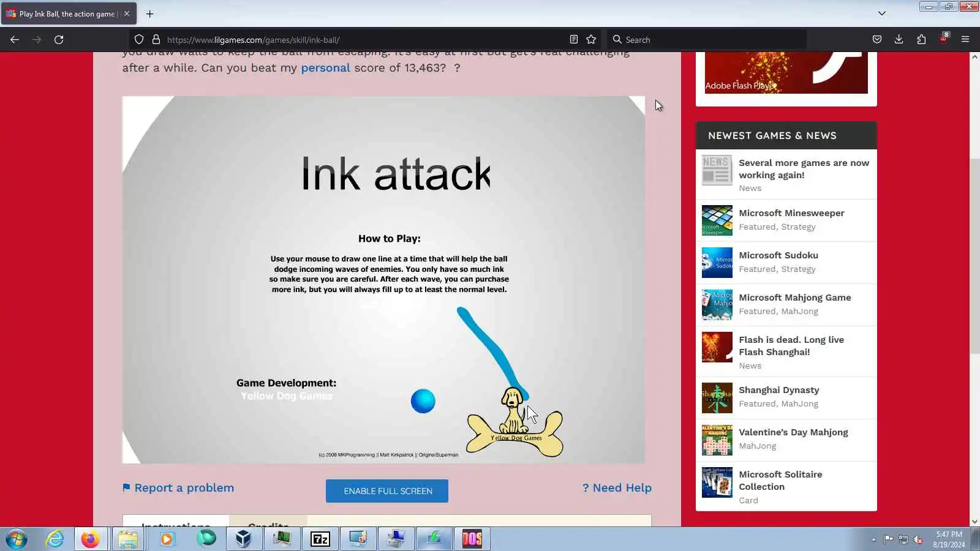
Task: Open DOS application taskbar icon
Action: [472, 539]
